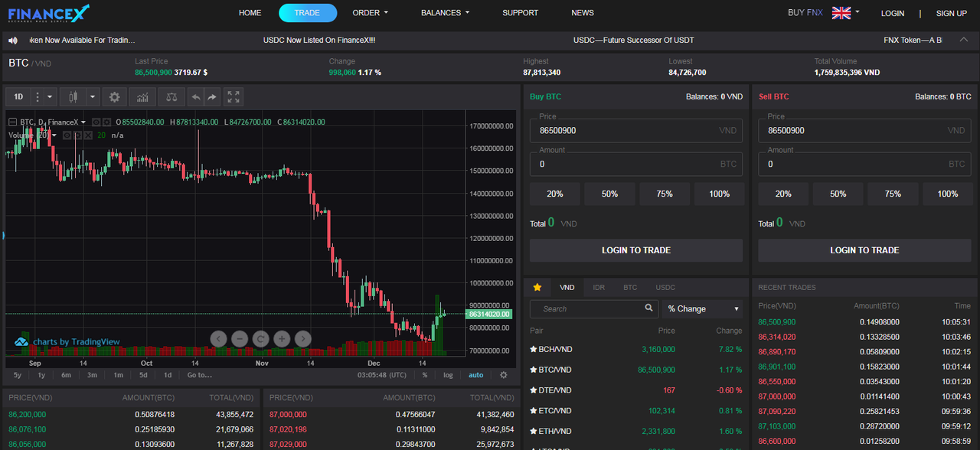Open the chart candlestick style selector

[x=73, y=97]
